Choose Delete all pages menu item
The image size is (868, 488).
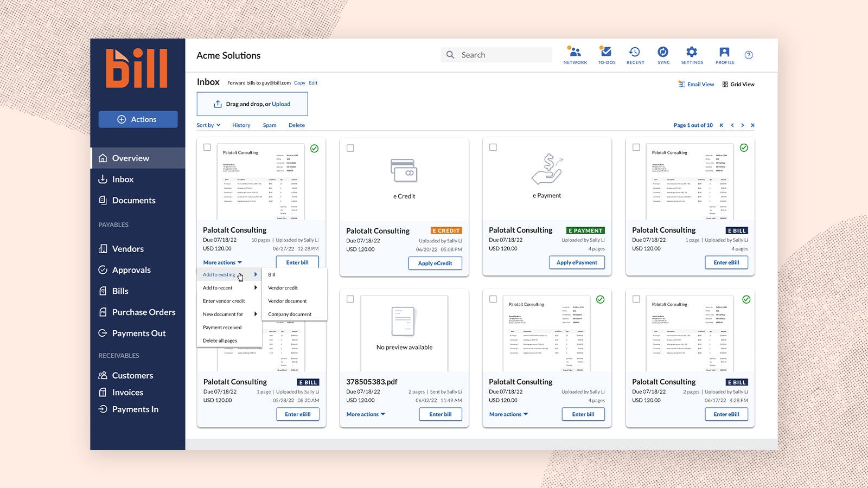point(229,341)
